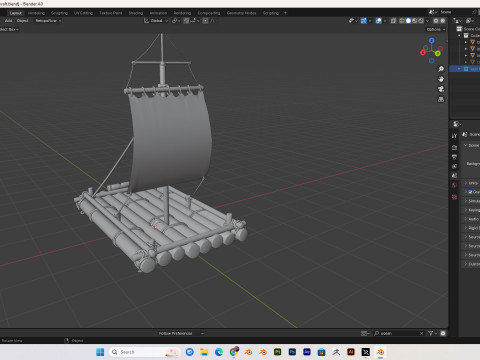Image resolution: width=480 pixels, height=360 pixels.
Task: Open Photoshop from the taskbar
Action: [x=292, y=352]
